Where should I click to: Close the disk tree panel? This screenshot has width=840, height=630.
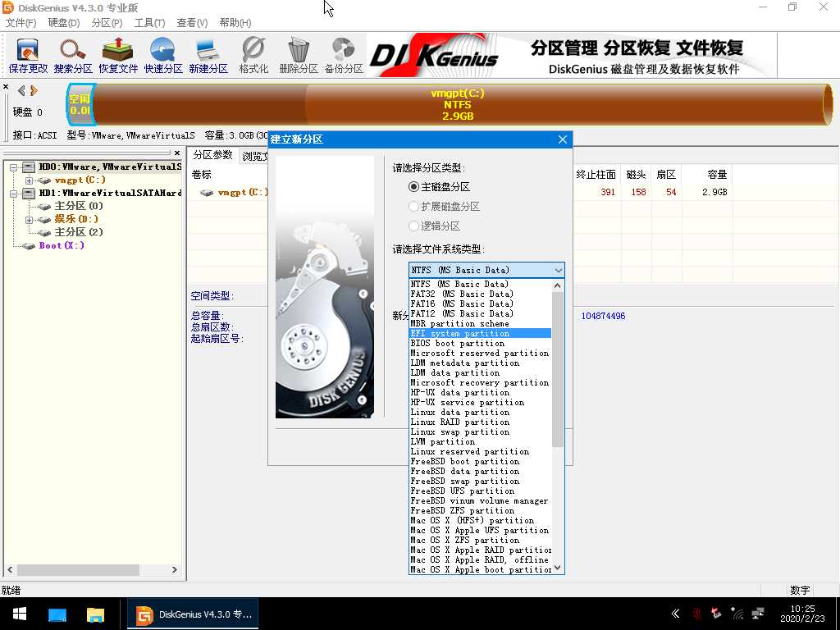[x=177, y=153]
